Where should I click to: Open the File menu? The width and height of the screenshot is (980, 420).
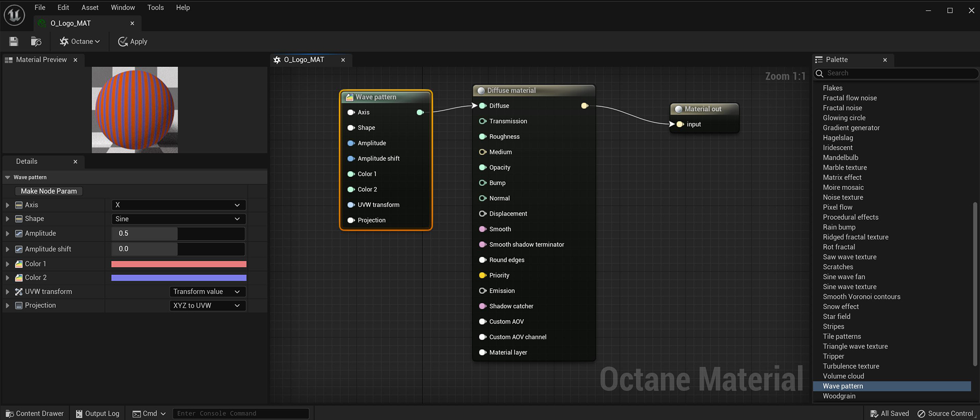tap(40, 7)
